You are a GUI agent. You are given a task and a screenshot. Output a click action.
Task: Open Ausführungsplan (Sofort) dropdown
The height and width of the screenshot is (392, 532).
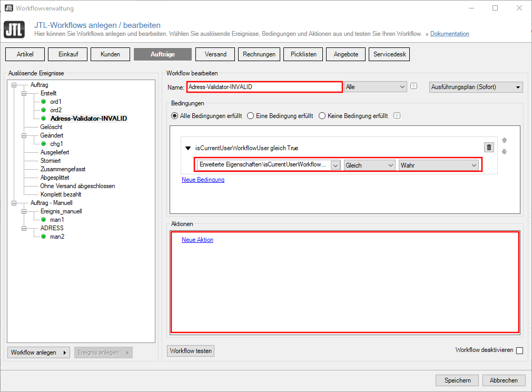(x=476, y=87)
